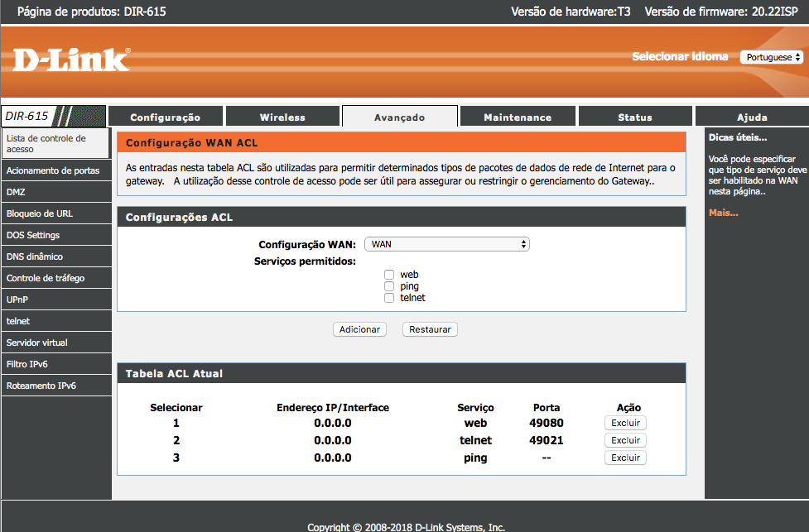Open the language selector showing Portuguese
This screenshot has width=809, height=532.
(772, 57)
